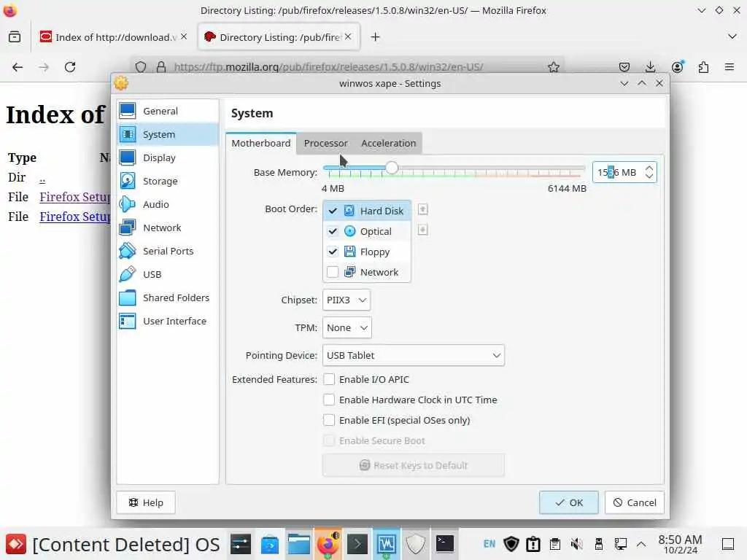747x560 pixels.
Task: Confirm settings with OK button
Action: click(x=568, y=502)
